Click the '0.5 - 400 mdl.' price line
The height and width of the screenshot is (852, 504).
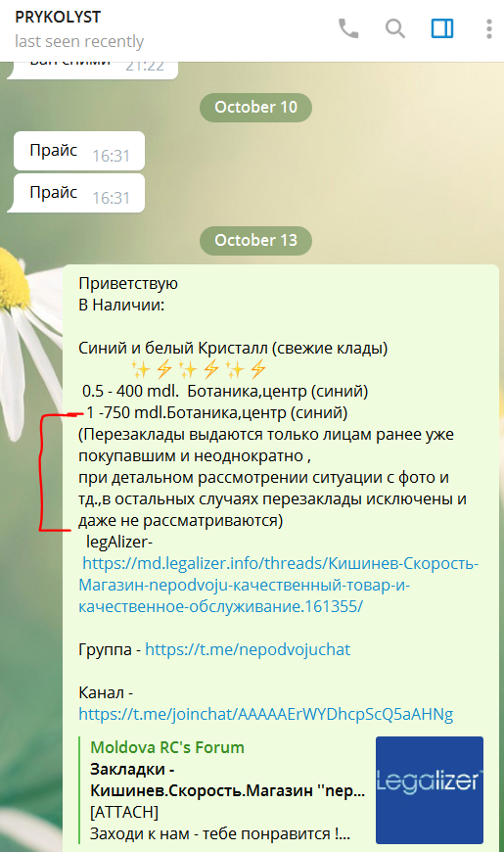pos(225,391)
